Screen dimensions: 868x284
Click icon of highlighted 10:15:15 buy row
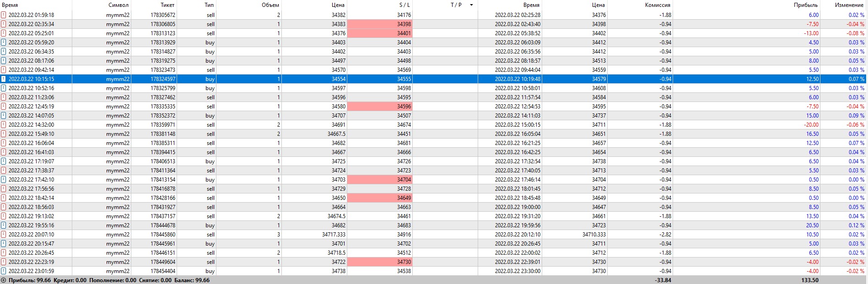(4, 79)
